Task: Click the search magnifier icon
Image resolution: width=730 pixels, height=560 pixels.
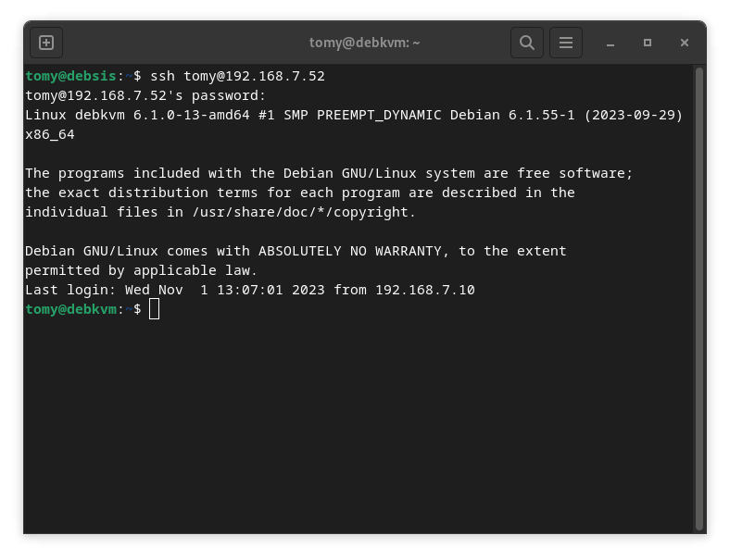Action: [x=526, y=43]
